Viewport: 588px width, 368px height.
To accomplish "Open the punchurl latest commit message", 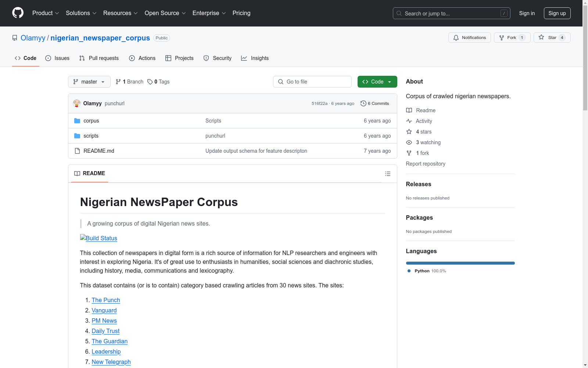I will [115, 103].
